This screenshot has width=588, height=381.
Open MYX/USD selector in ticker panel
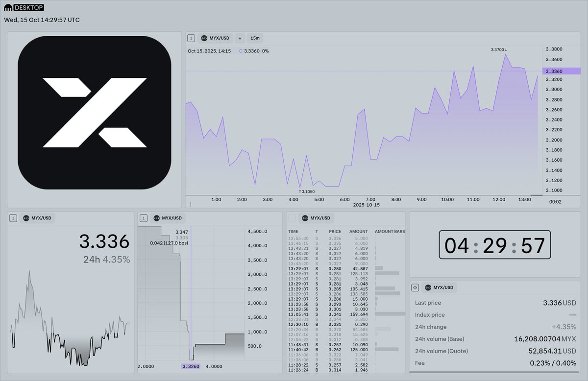pyautogui.click(x=37, y=218)
